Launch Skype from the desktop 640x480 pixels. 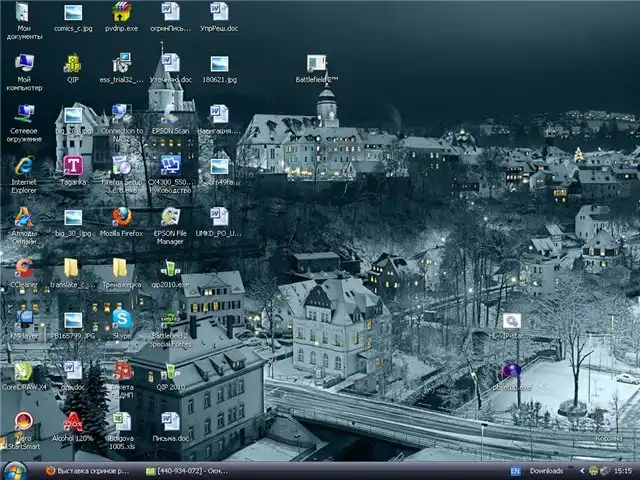[x=121, y=319]
